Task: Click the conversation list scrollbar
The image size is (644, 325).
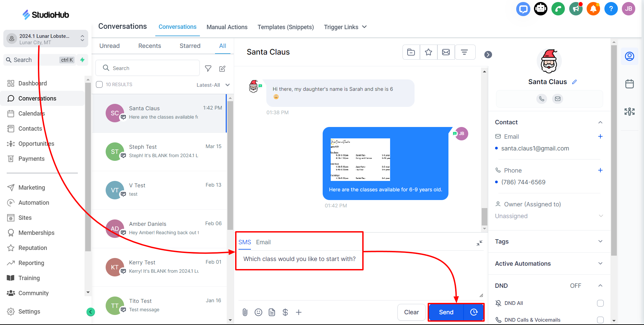Action: pyautogui.click(x=230, y=166)
